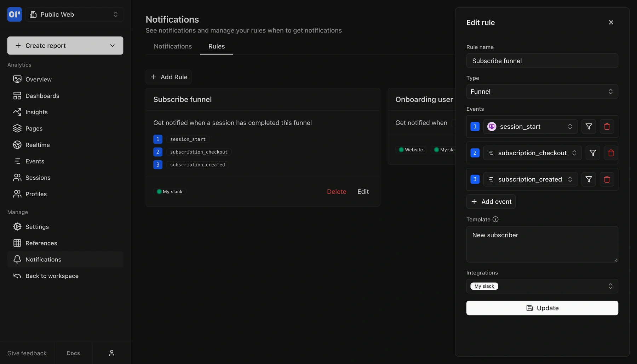Expand the subscription_checkout event selector
This screenshot has width=637, height=364.
(x=532, y=153)
